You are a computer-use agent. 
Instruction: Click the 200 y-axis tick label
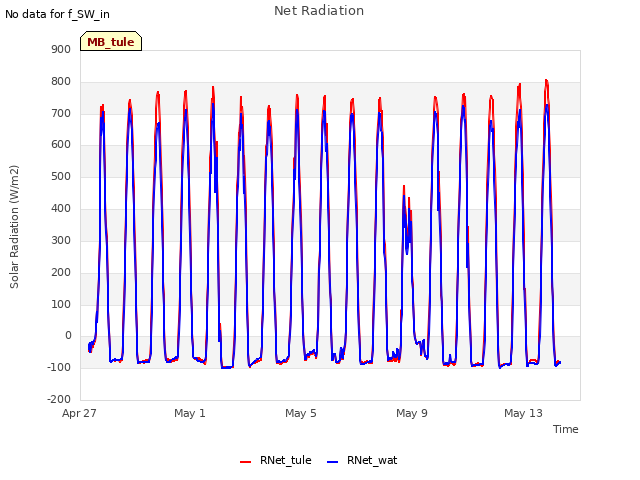coord(61,272)
